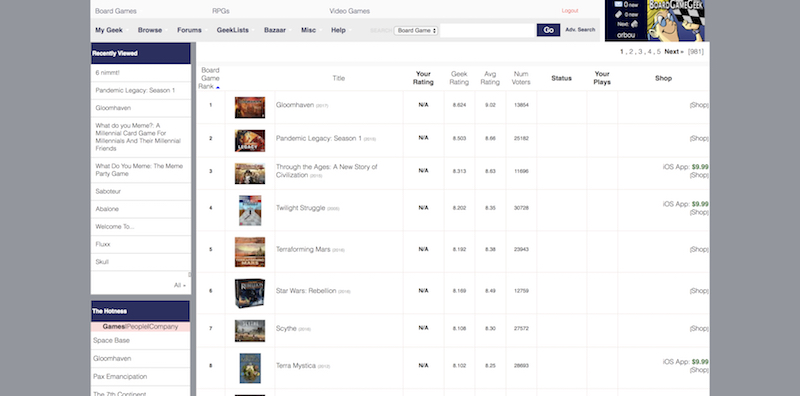Click $9.99 iOS price for Terra Mystica
Viewport: 800px width, 396px height.
[x=700, y=362]
